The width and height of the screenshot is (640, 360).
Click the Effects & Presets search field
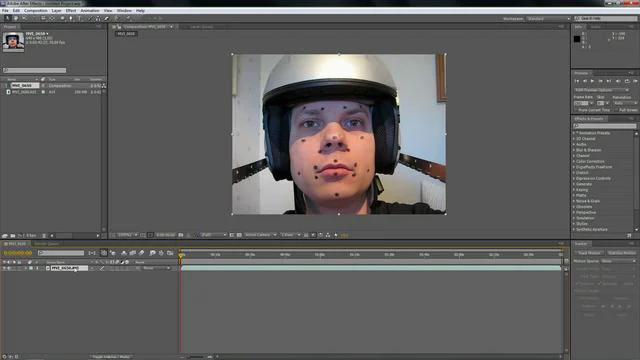604,126
